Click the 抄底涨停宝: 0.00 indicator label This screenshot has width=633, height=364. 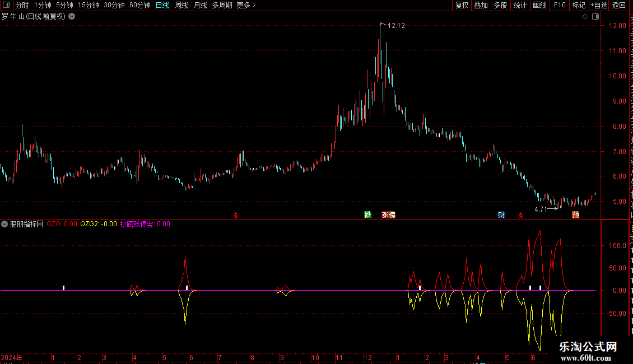pos(145,224)
